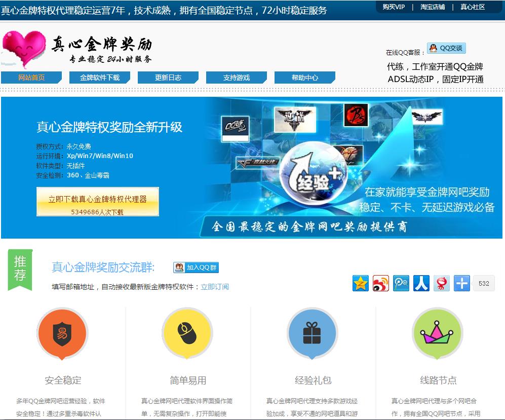505x420 pixels.
Task: Select 金牌软件下载 navigation tab
Action: [99, 78]
